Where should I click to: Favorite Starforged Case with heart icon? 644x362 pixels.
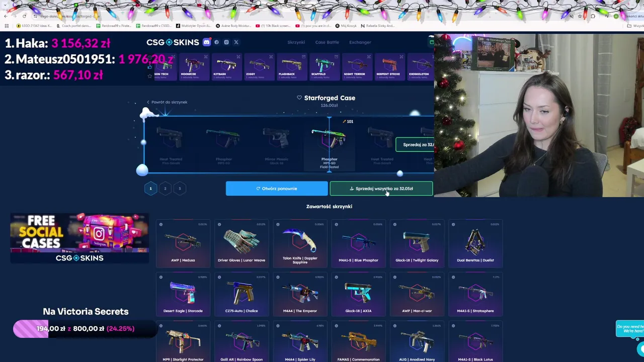coord(299,98)
